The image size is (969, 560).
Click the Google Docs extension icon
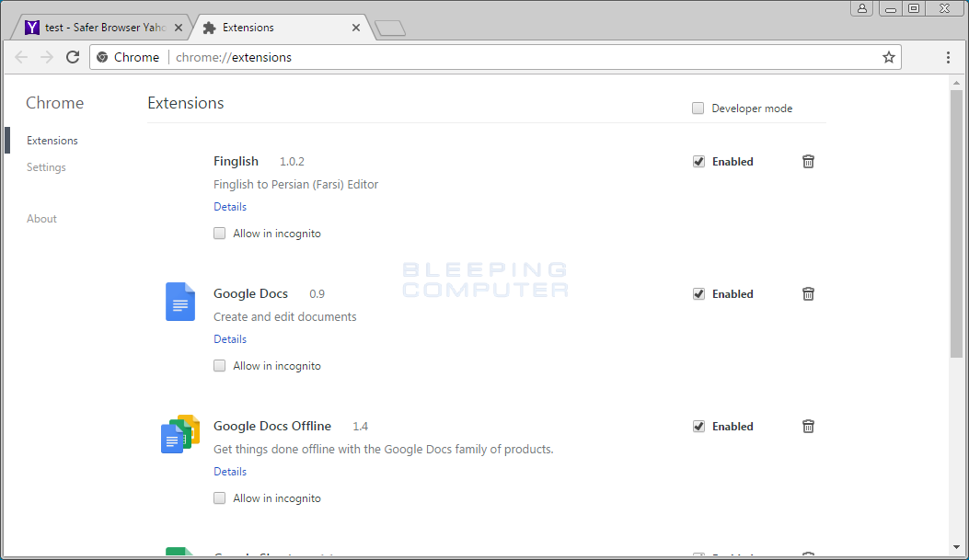coord(179,302)
